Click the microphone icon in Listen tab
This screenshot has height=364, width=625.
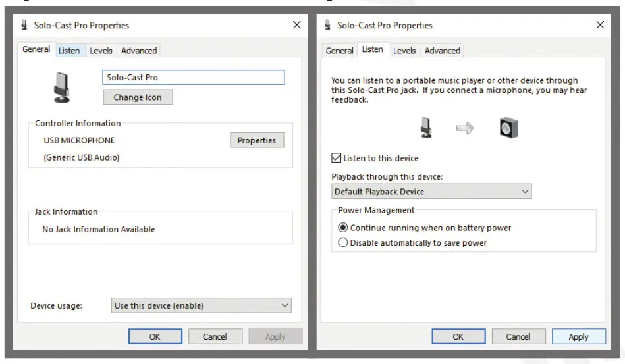point(426,128)
